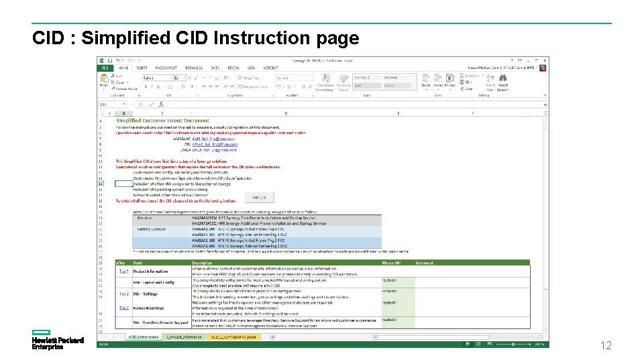Click the Redo arrow in title bar
The image size is (644, 362).
pyautogui.click(x=129, y=61)
